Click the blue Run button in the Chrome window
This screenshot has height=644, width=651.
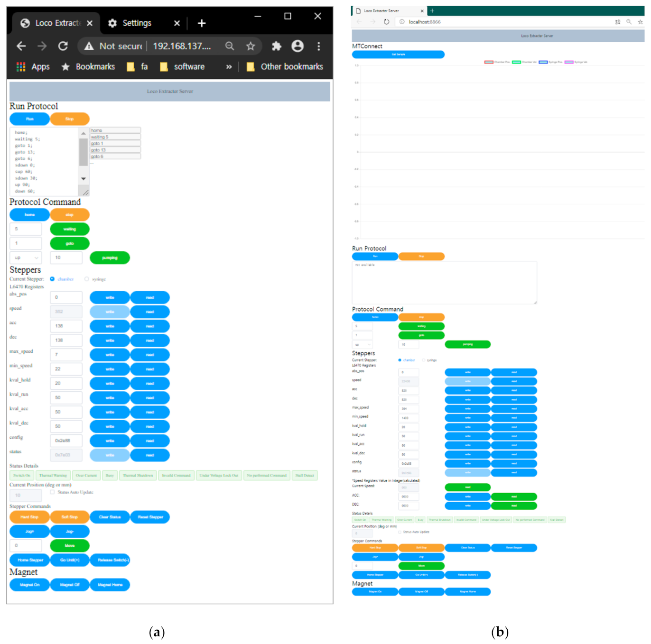point(29,119)
